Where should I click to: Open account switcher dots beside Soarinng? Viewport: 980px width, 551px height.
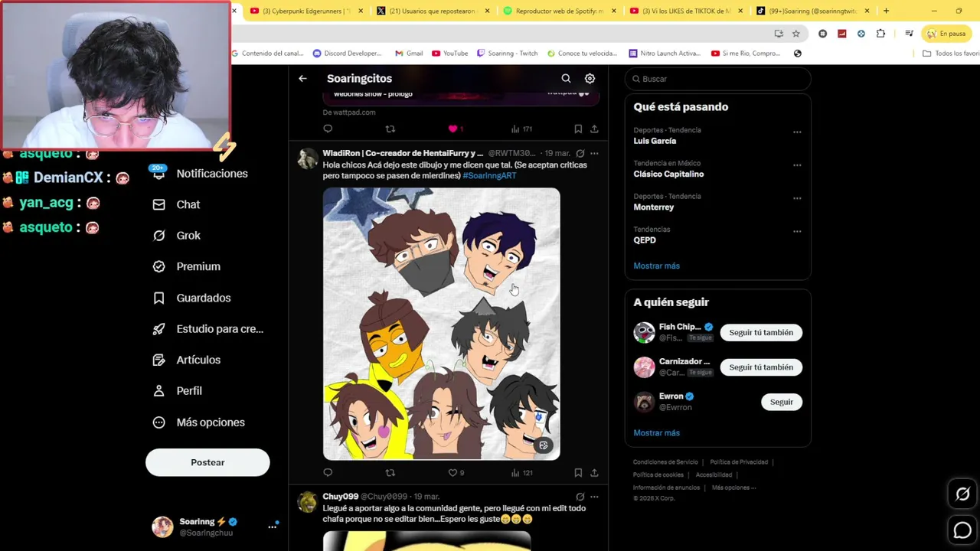272,527
